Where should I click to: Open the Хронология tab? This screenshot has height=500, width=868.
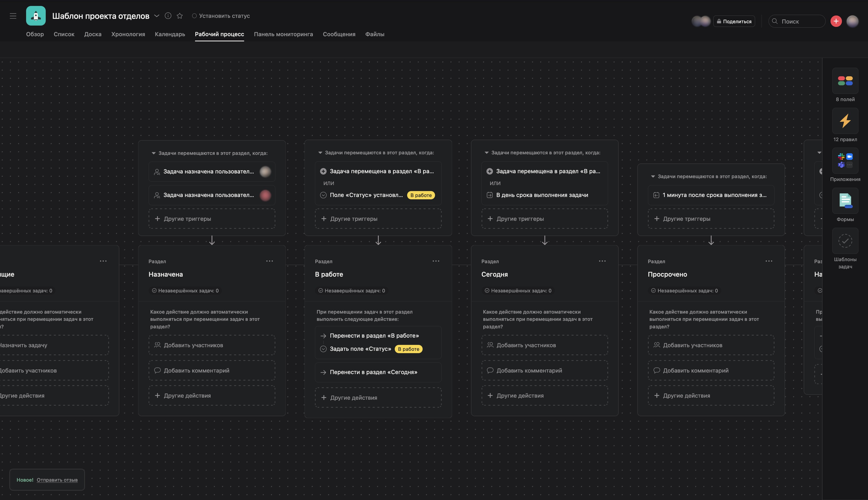[x=128, y=34]
